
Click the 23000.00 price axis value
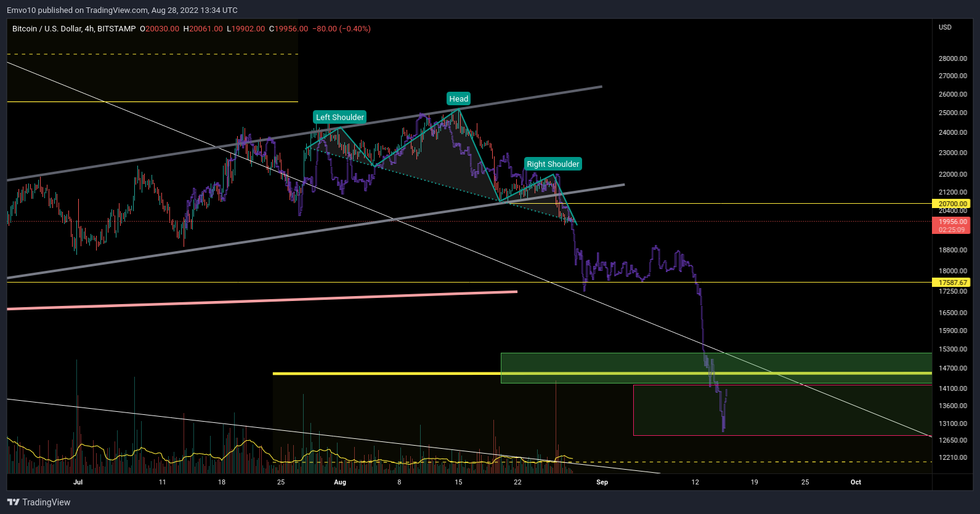click(952, 153)
